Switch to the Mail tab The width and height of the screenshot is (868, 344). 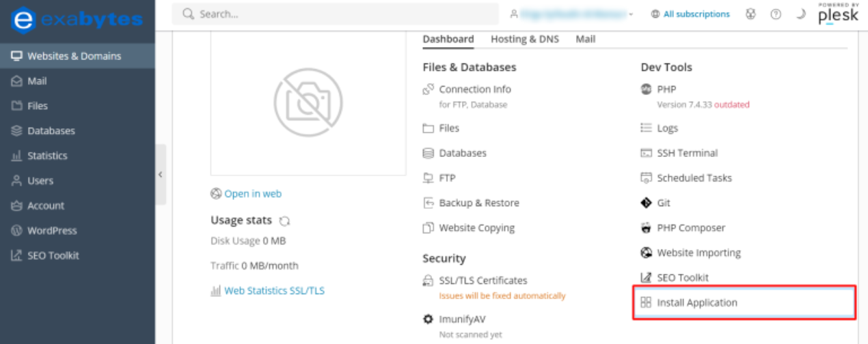coord(585,39)
